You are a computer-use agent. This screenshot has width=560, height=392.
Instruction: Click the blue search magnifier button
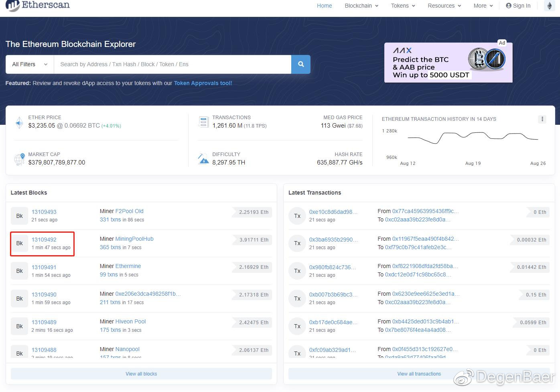pos(301,64)
